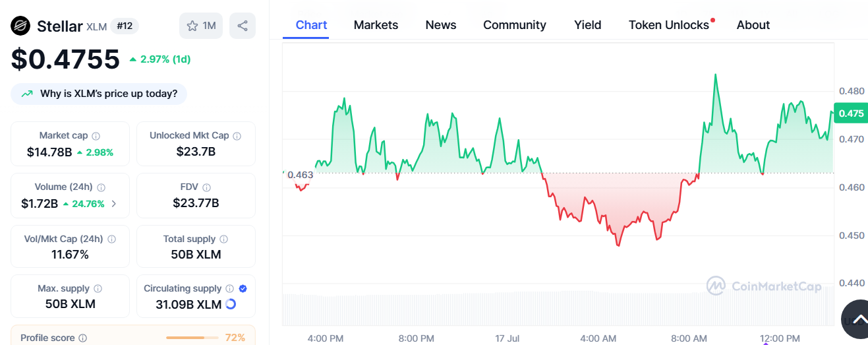Open the Token Unlocks tab
The image size is (868, 345).
(670, 25)
